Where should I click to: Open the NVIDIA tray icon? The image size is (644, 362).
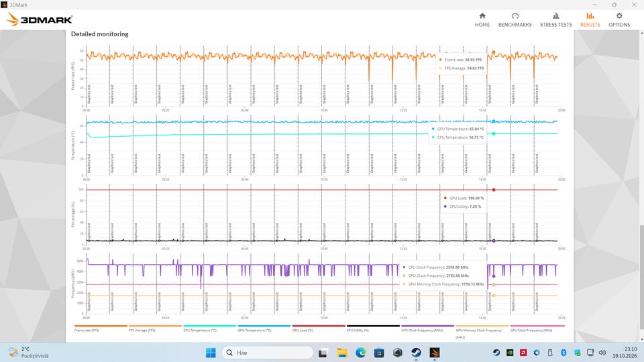click(x=510, y=353)
